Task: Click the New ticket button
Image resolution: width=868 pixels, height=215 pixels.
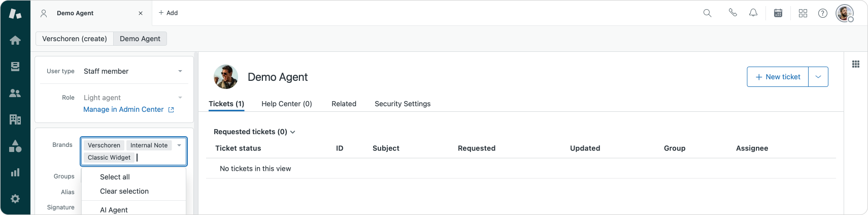Action: 778,77
